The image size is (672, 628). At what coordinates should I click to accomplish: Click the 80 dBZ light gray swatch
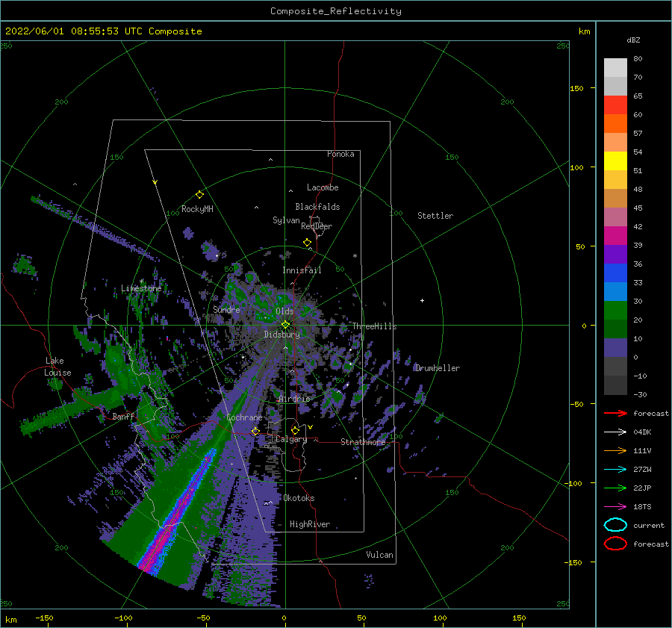pyautogui.click(x=615, y=67)
